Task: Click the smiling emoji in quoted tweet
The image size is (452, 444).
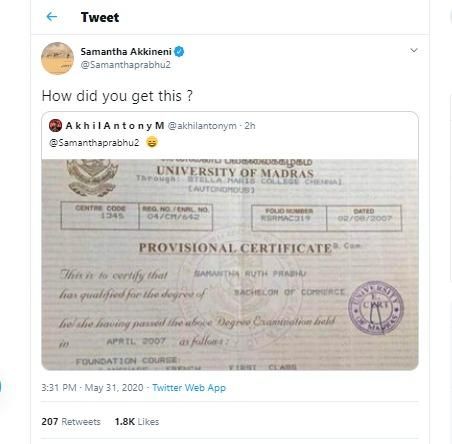Action: coord(152,142)
